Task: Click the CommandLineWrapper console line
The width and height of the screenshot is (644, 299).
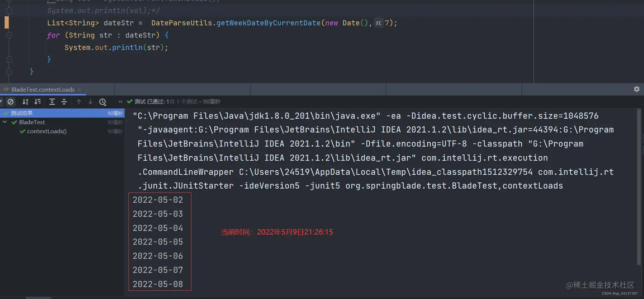Action: pos(376,172)
